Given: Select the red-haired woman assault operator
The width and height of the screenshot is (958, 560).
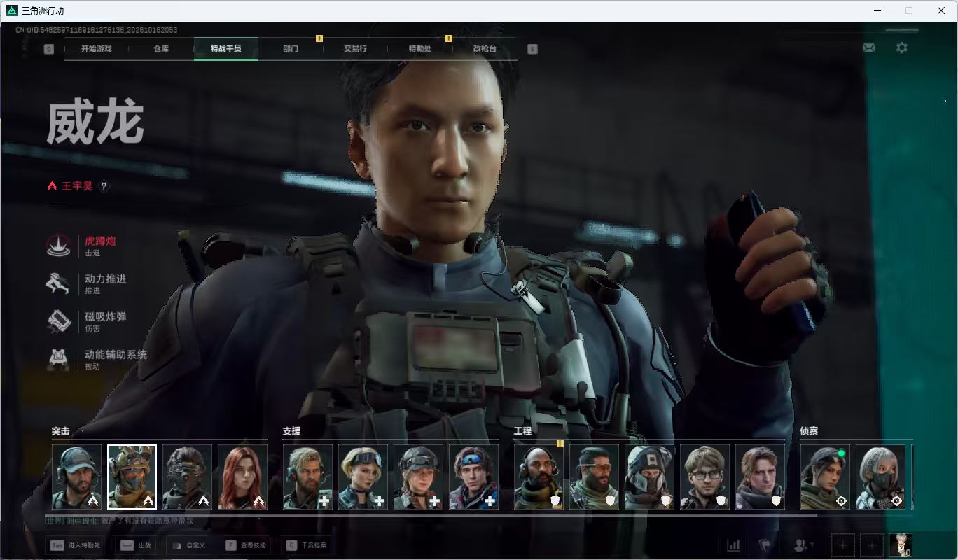Looking at the screenshot, I should [x=242, y=477].
